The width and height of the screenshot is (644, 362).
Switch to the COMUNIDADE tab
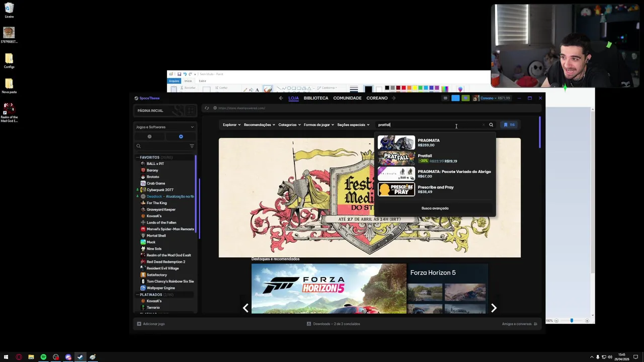347,98
